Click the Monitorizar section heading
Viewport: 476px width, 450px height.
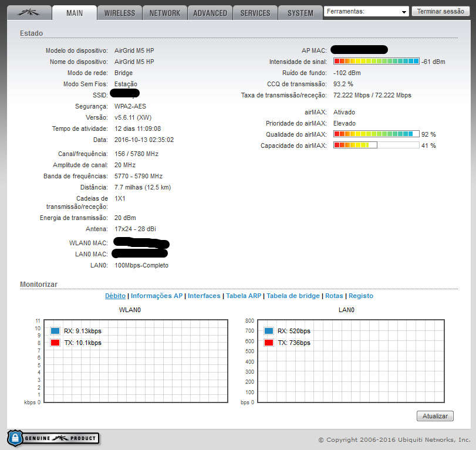[39, 285]
